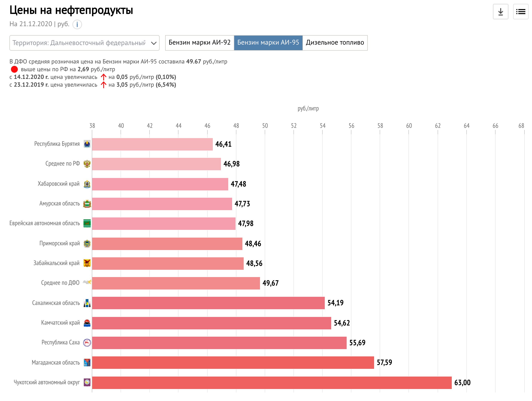Click the Забайкальский край emblem icon
The height and width of the screenshot is (401, 532).
click(x=87, y=263)
